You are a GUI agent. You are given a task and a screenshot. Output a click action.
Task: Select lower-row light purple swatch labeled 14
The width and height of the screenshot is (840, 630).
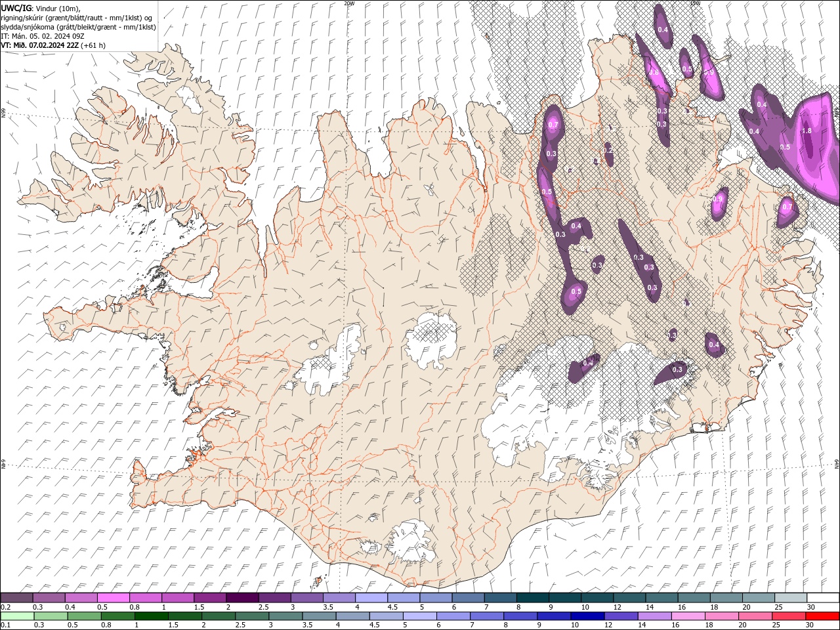655,616
